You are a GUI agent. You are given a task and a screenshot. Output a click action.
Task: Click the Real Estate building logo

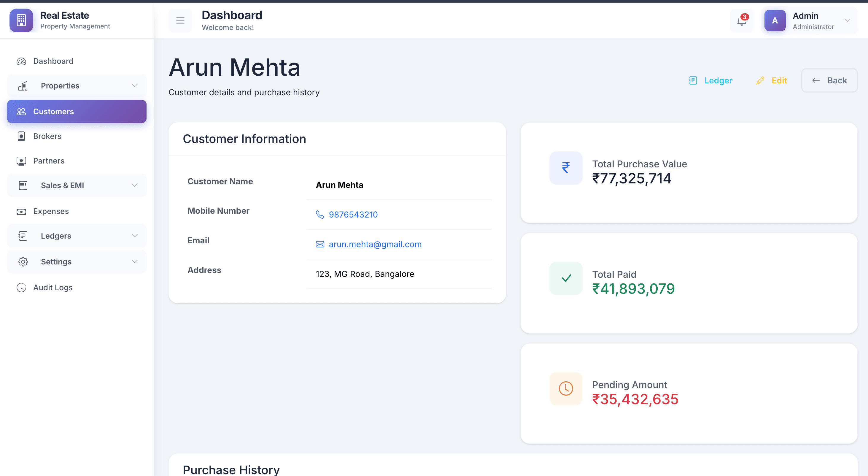pos(21,20)
